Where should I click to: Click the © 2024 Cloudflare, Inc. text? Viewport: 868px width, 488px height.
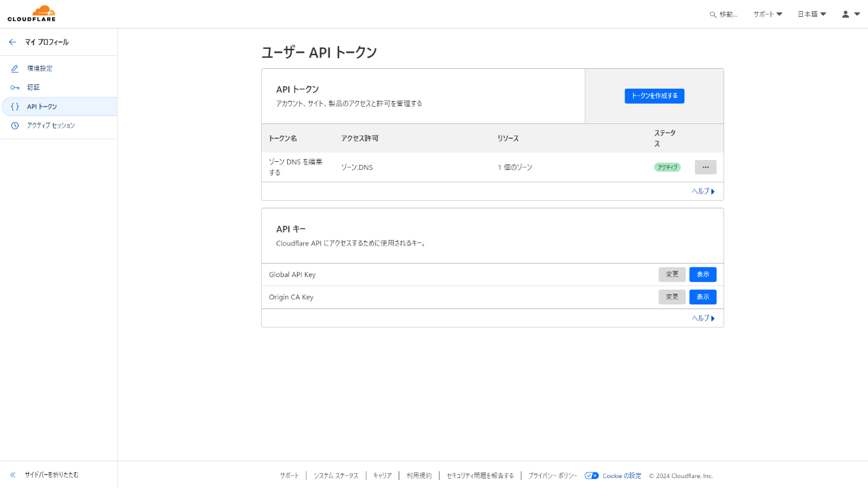681,476
